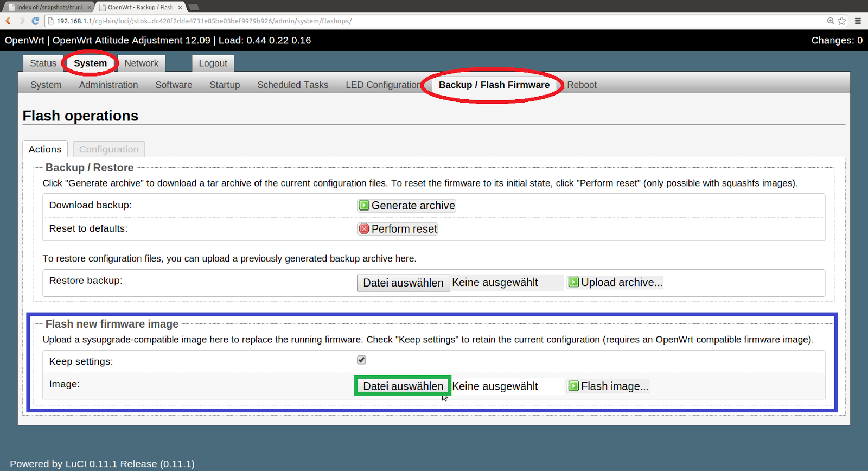Choose firmware image file with Datei auswählen
The width and height of the screenshot is (868, 471).
click(403, 386)
